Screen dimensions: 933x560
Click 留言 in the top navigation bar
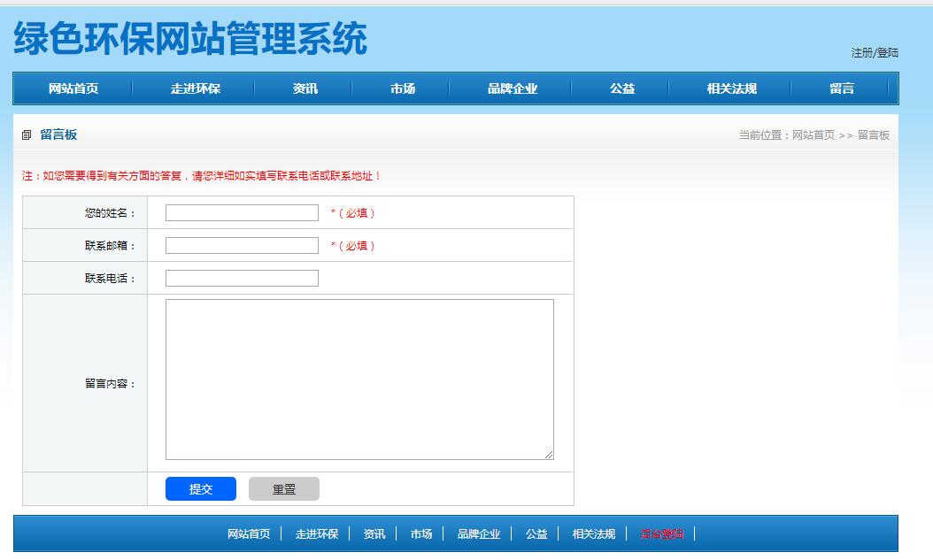coord(842,88)
